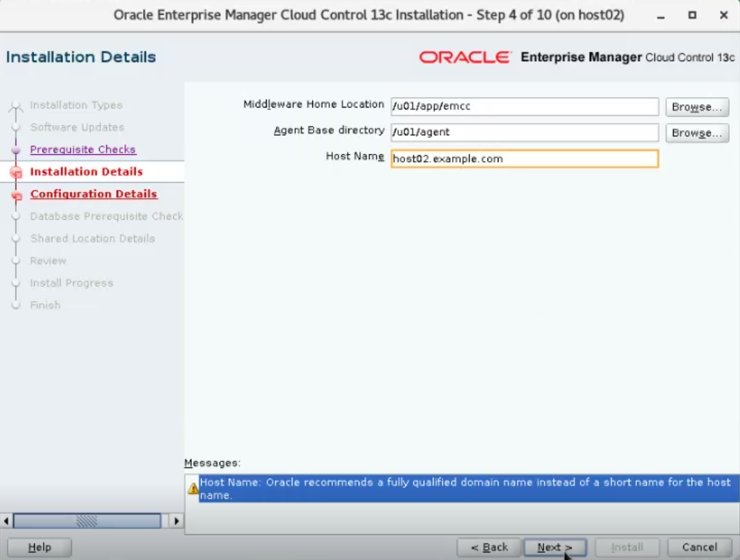Maximize the installer window
This screenshot has height=560, width=740.
692,15
